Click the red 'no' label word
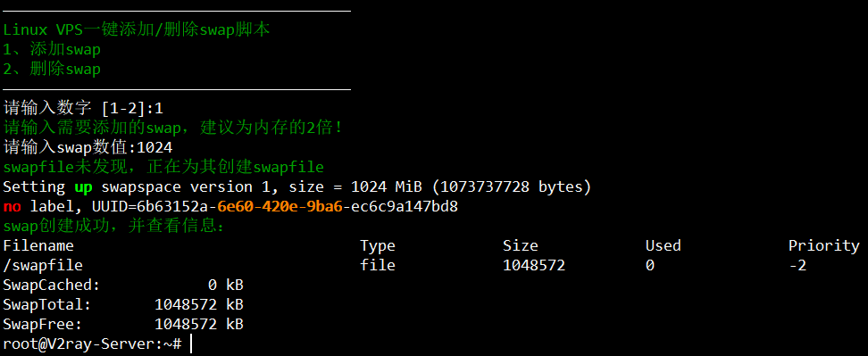The image size is (868, 356). click(x=12, y=207)
